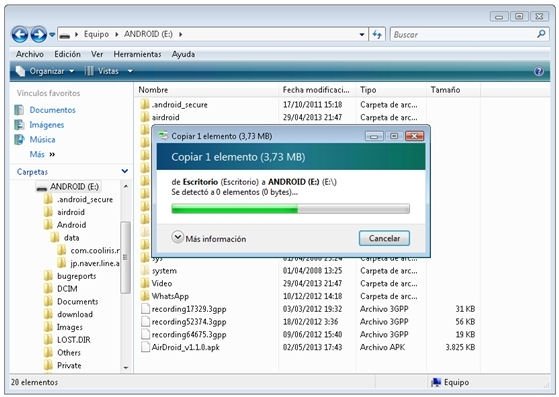Open the Edición menu
This screenshot has width=559, height=397.
67,54
